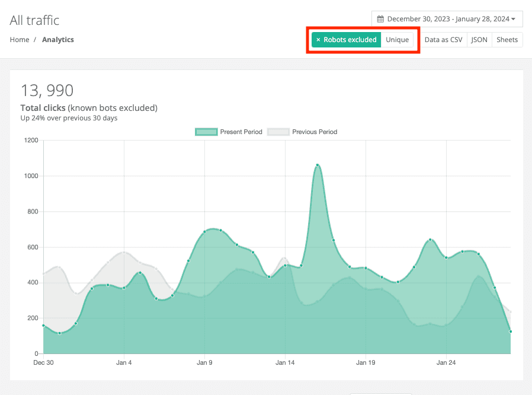Click the Present Period point at Jan 14
This screenshot has width=532, height=395.
(x=285, y=265)
